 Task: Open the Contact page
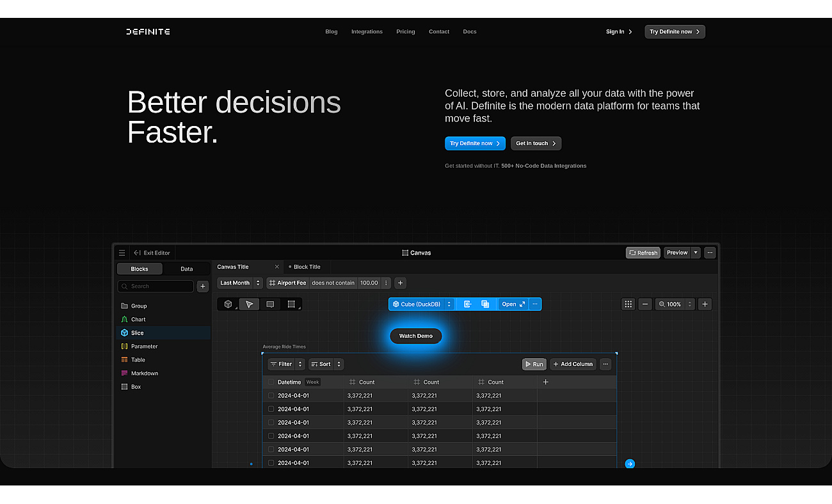coord(439,31)
